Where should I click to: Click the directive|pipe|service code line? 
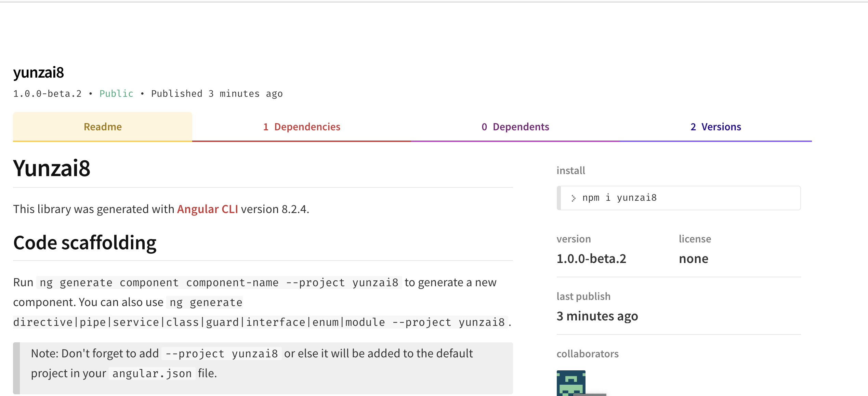point(259,322)
